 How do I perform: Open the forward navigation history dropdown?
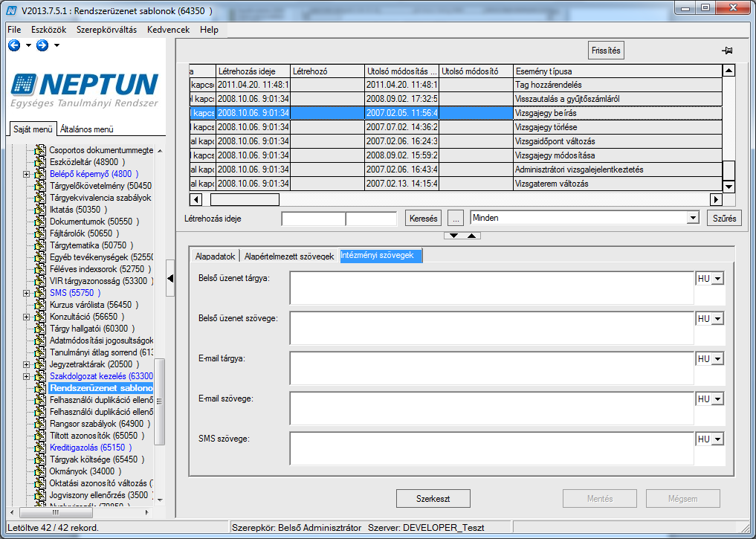(56, 45)
